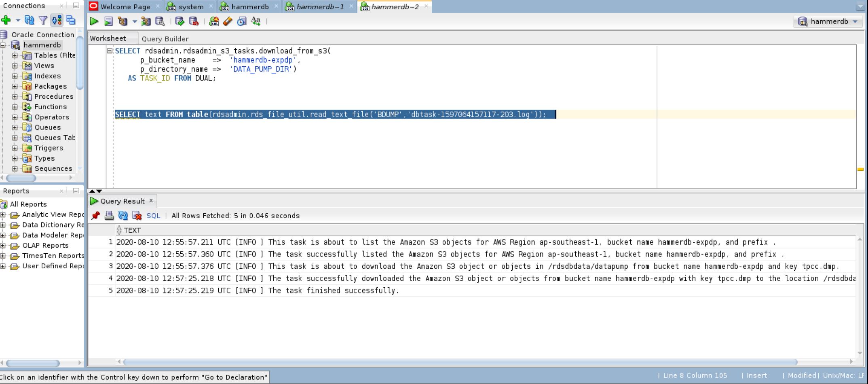
Task: Click the Commit icon in worksheet toolbar
Action: 180,21
